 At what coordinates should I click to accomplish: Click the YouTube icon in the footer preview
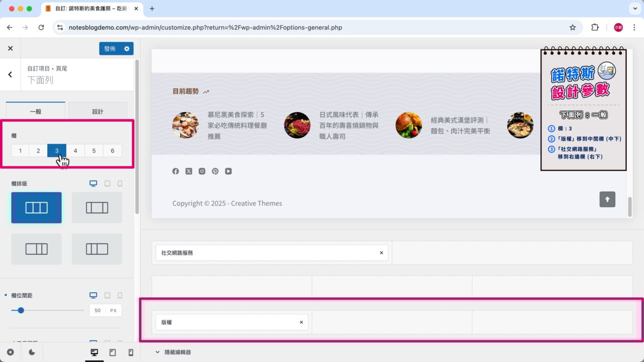pos(228,171)
